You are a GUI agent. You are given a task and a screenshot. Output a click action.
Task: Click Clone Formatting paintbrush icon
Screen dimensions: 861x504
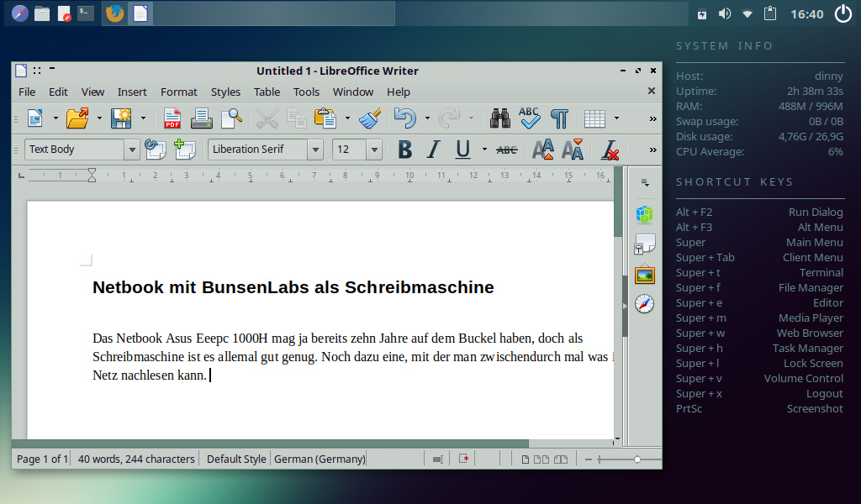(x=370, y=118)
